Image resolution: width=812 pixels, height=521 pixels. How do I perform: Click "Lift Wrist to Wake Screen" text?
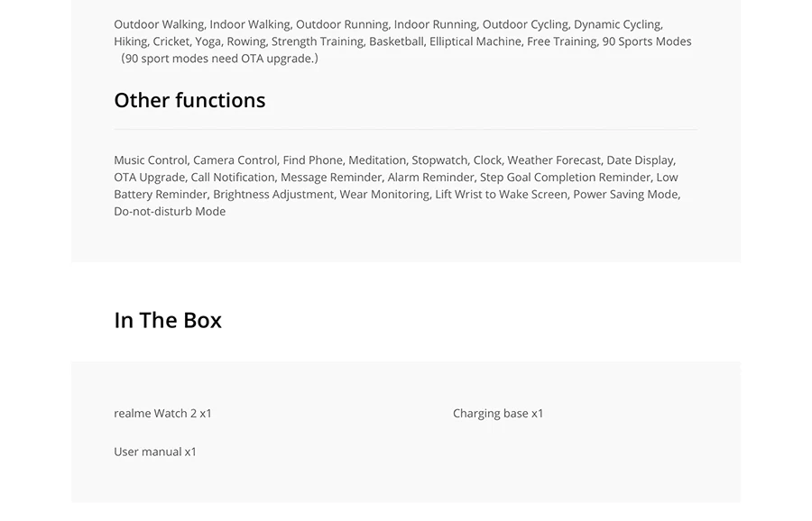pos(501,195)
